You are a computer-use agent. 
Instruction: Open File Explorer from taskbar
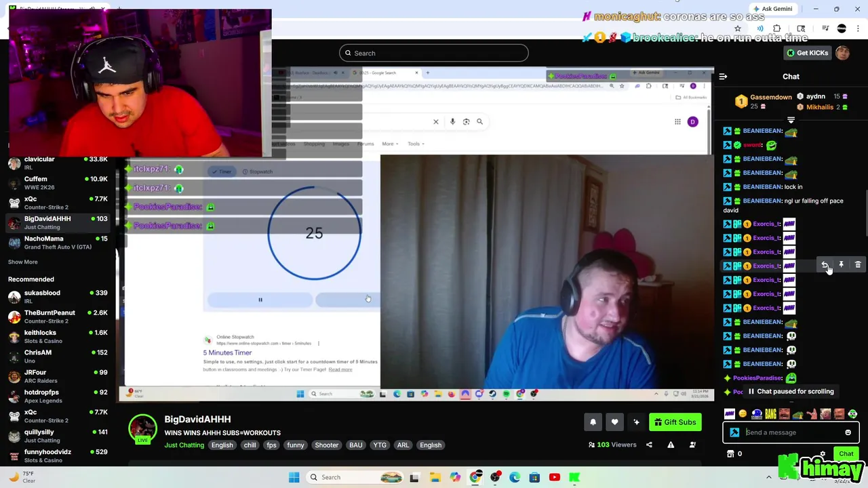(435, 477)
